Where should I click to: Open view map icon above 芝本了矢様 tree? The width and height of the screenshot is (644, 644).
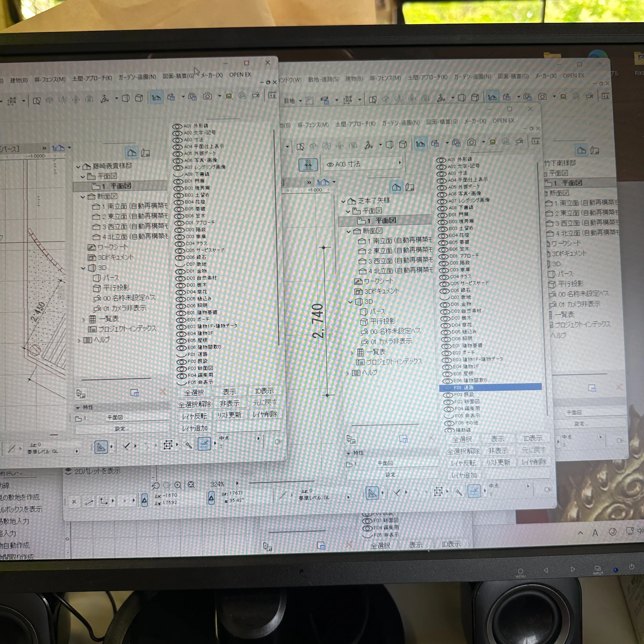click(x=410, y=187)
